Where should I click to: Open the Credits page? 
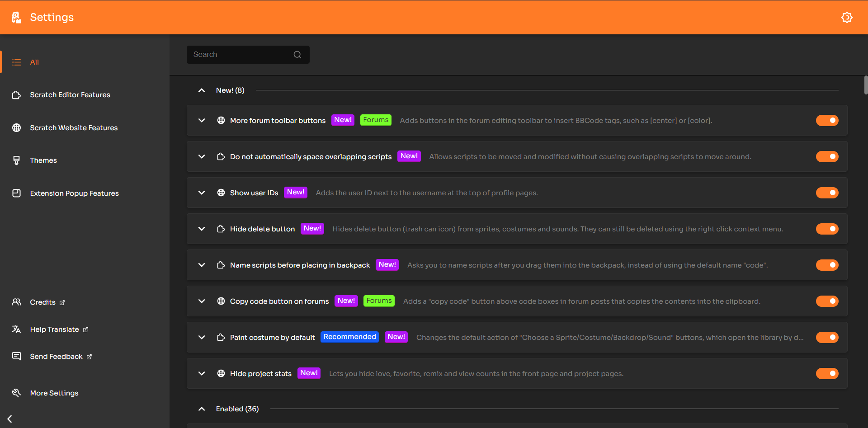point(42,302)
